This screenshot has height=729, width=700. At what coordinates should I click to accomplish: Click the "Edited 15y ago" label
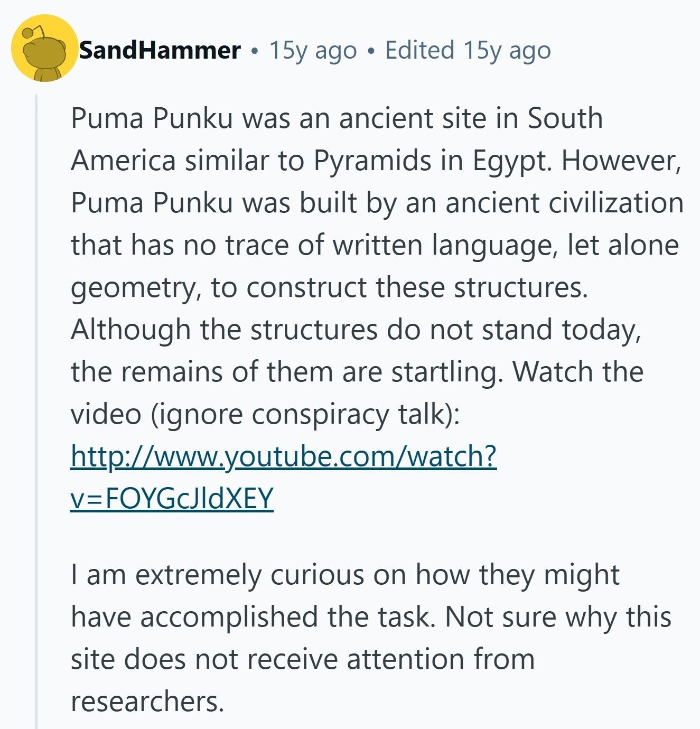(x=468, y=51)
